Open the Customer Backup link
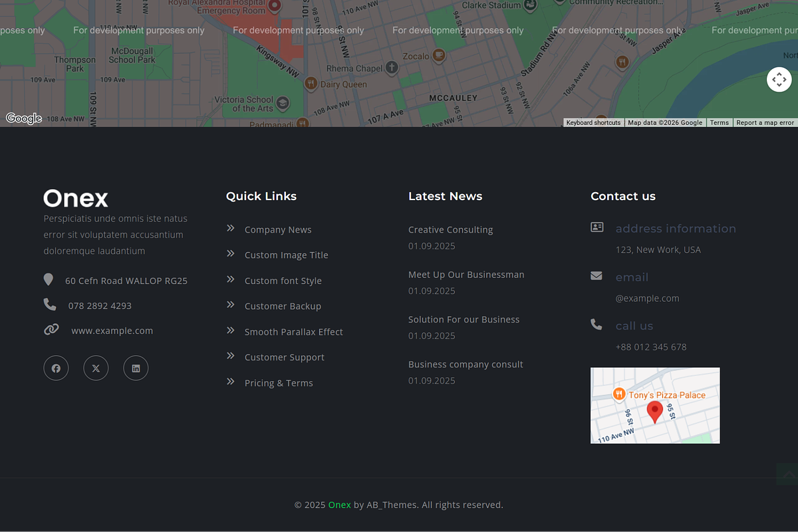The height and width of the screenshot is (532, 798). click(283, 306)
